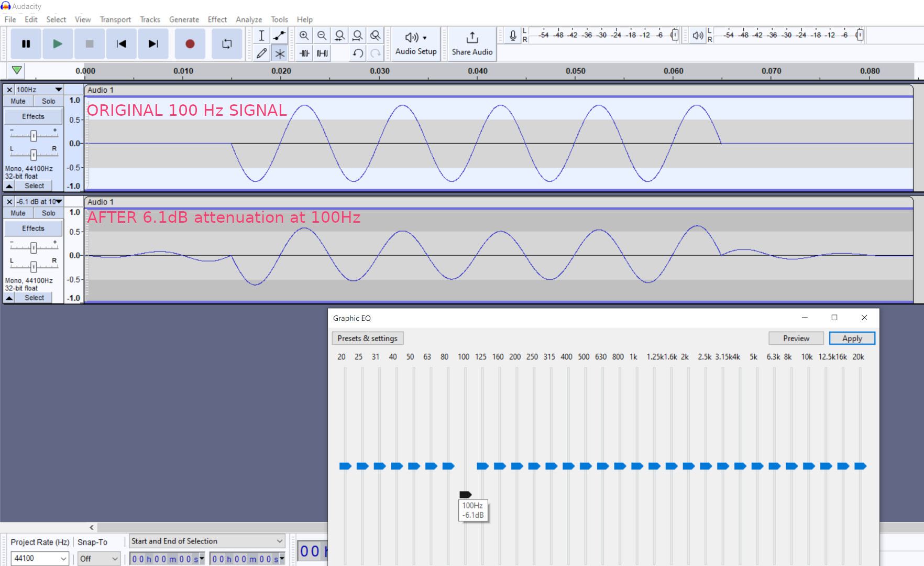Click the Pause transport button

click(26, 44)
